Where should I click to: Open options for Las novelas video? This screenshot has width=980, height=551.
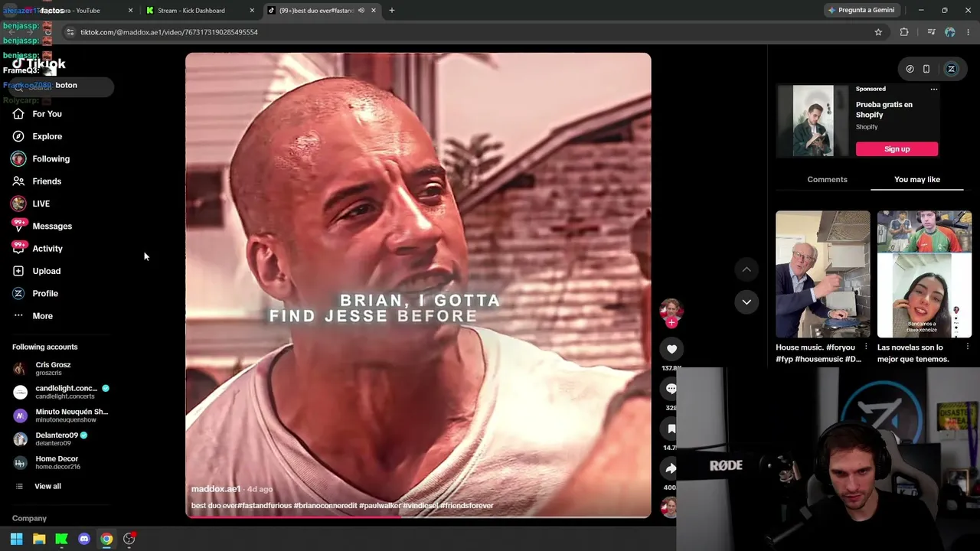[967, 347]
